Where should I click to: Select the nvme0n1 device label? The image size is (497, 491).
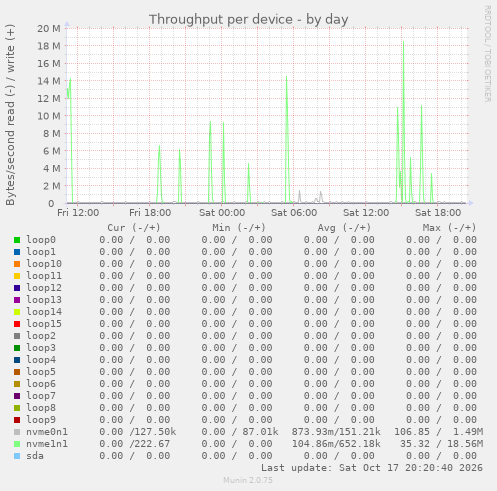coord(47,432)
